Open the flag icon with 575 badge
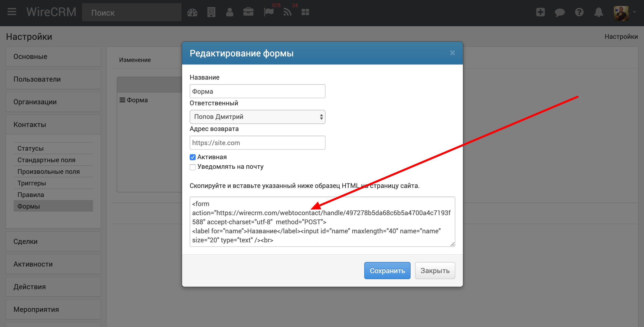Viewport: 644px width, 327px height. click(269, 12)
